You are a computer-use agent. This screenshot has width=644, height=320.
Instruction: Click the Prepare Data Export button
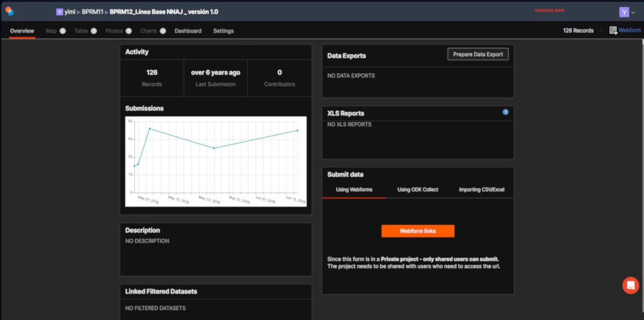pos(478,54)
